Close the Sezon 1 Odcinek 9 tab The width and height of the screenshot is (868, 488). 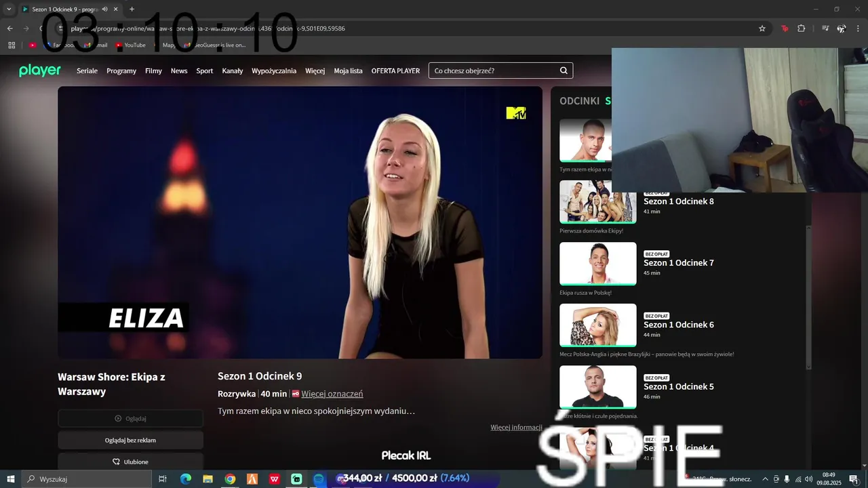[x=116, y=9]
